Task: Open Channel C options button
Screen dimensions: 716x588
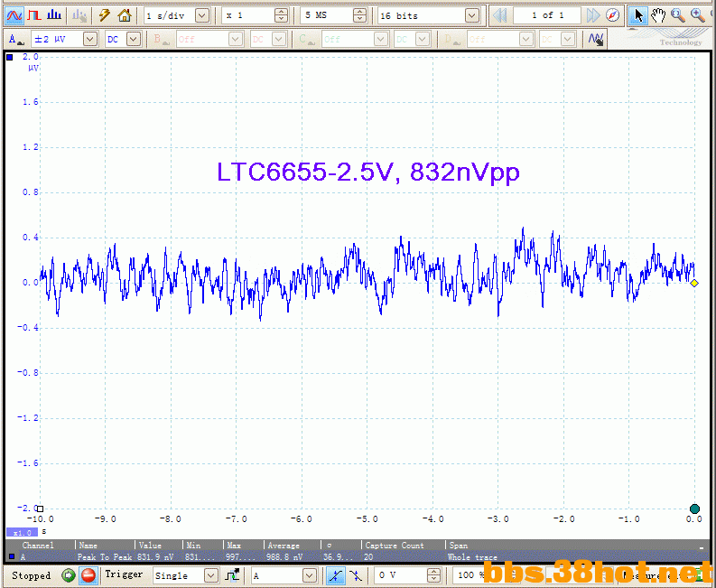Action: click(306, 40)
